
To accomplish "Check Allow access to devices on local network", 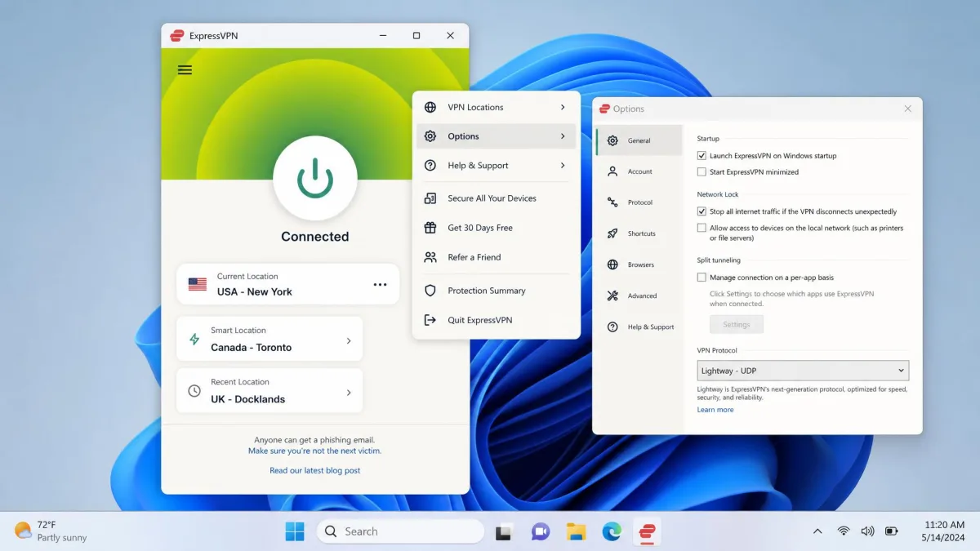I will click(702, 229).
